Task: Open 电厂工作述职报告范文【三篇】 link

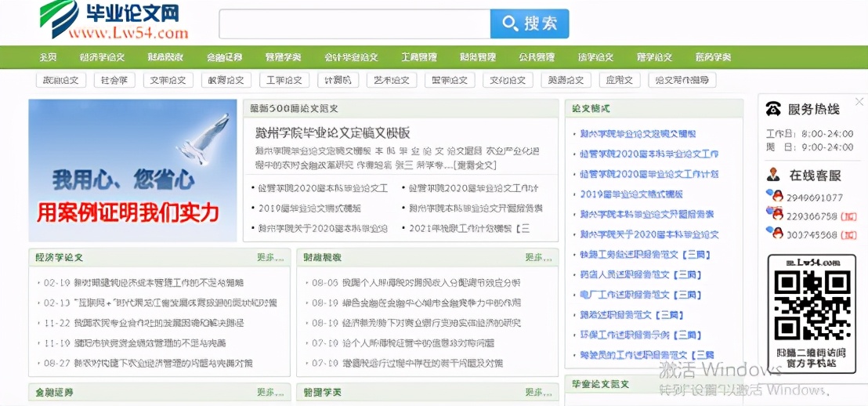Action: tap(641, 295)
